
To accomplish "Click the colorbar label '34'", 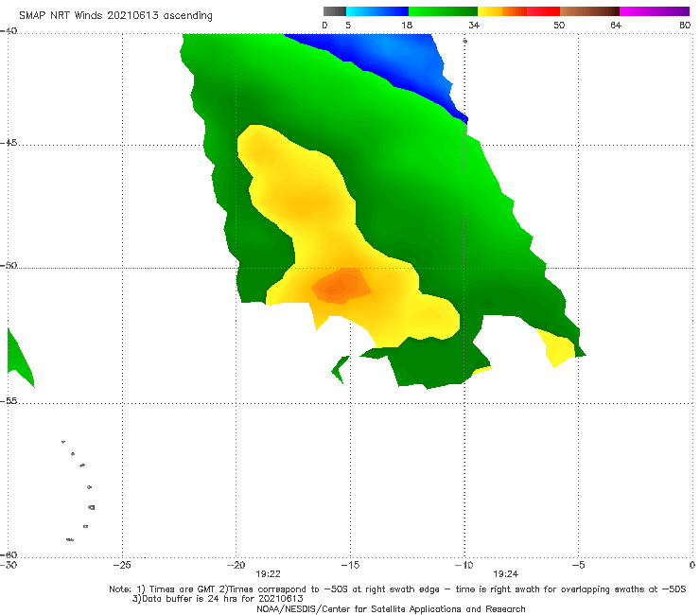I will (474, 25).
